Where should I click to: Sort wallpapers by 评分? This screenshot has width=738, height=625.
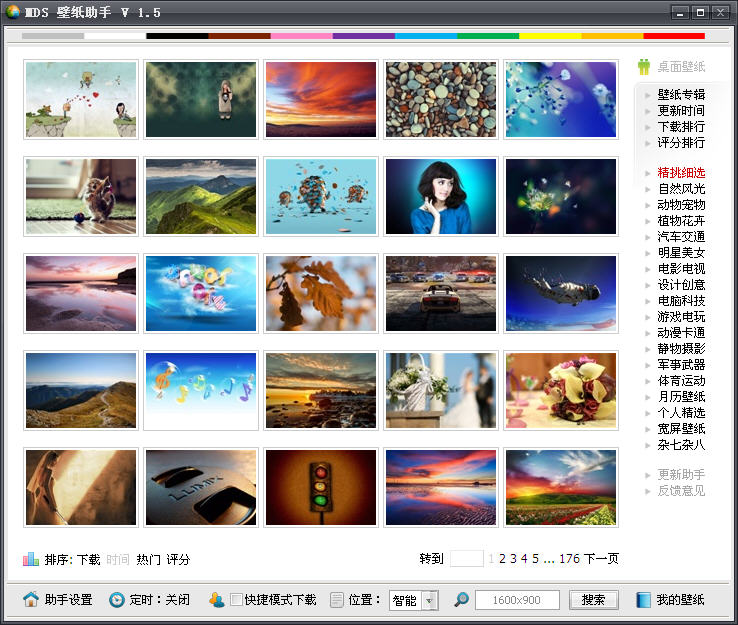178,559
